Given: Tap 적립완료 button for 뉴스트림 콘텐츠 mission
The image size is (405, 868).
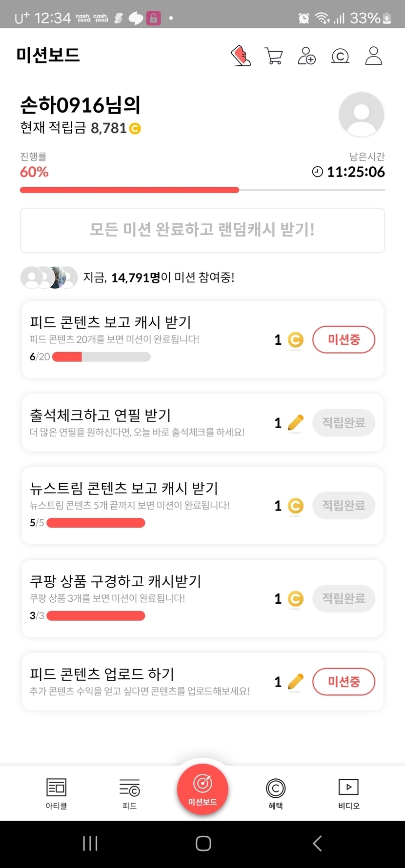Looking at the screenshot, I should pos(344,506).
